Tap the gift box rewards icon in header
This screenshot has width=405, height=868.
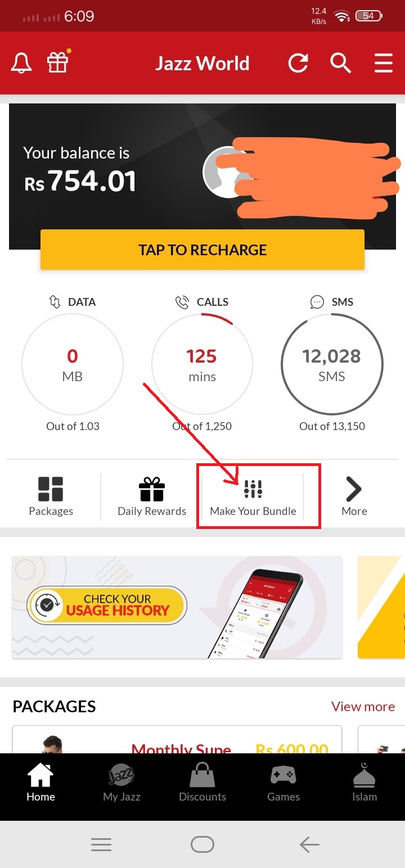coord(58,62)
